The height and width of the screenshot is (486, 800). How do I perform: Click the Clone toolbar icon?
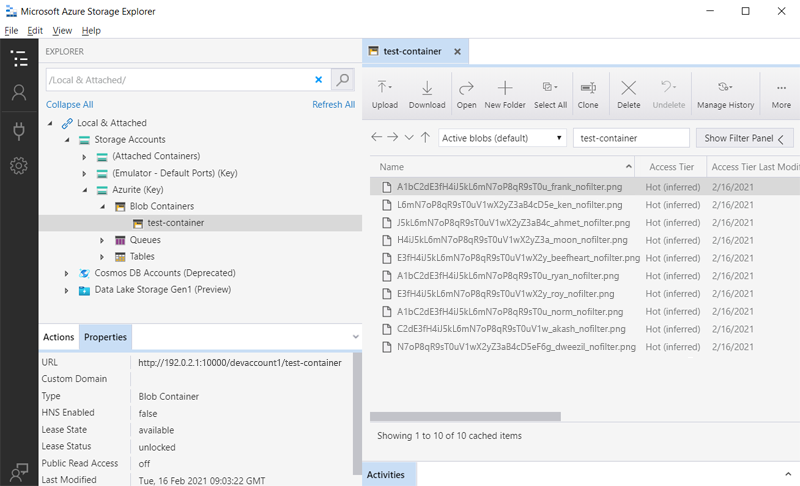588,94
